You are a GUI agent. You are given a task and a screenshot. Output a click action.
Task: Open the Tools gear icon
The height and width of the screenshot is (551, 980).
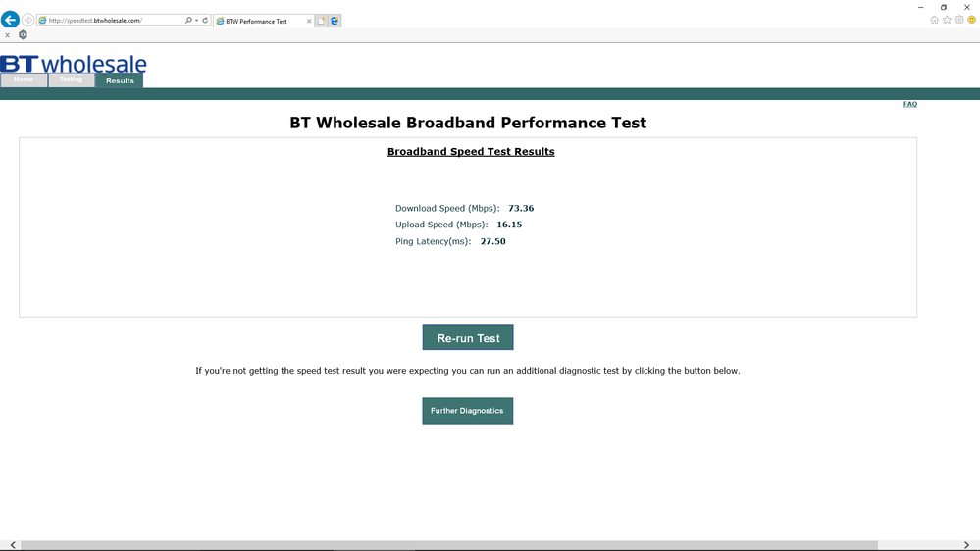pos(959,20)
